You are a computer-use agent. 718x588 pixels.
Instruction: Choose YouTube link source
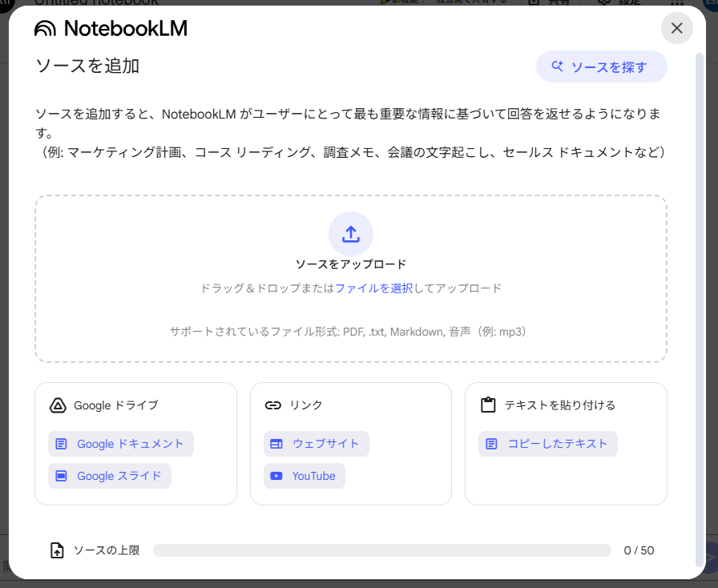click(x=304, y=476)
